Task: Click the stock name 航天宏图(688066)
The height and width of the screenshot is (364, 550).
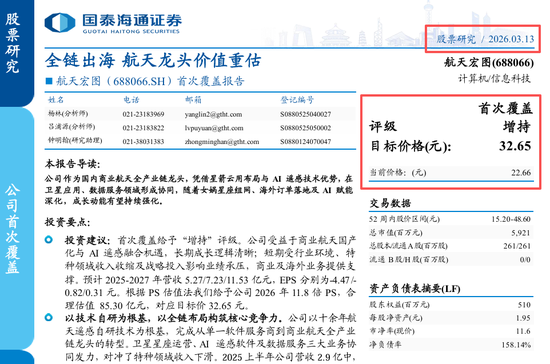Action: coord(489,62)
